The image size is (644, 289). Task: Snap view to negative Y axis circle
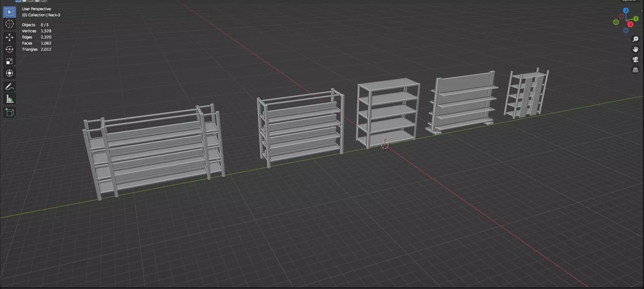pos(616,22)
